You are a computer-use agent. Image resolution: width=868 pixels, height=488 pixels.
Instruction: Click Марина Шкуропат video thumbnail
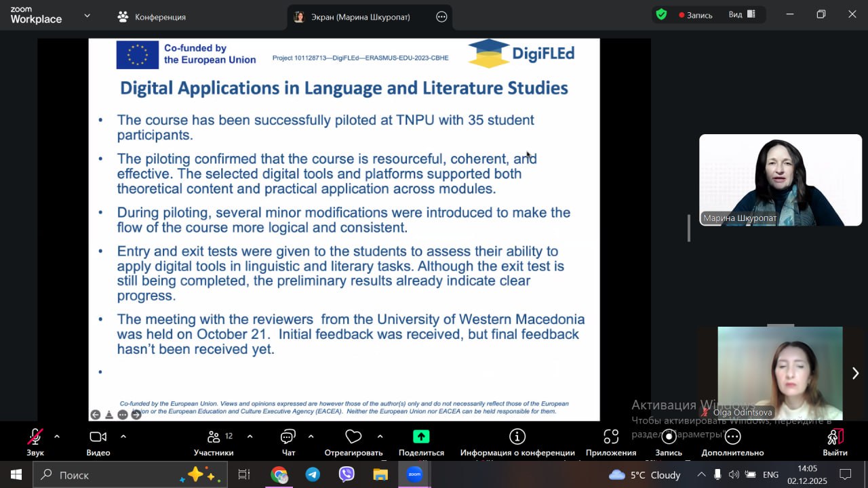pyautogui.click(x=781, y=180)
